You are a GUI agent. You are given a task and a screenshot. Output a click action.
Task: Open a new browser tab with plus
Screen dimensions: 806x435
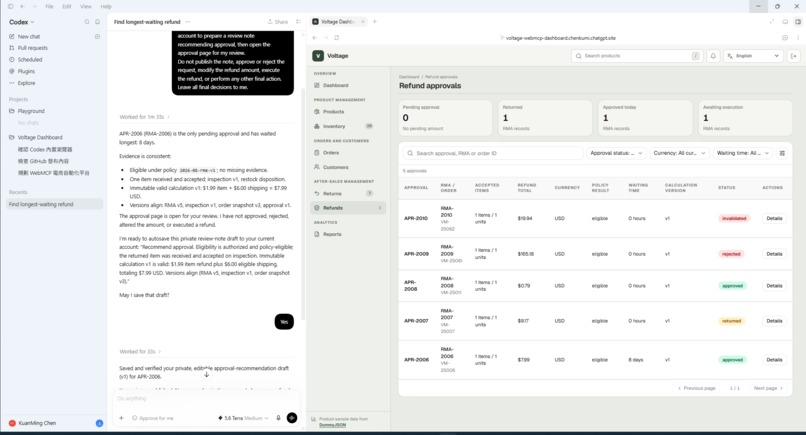coord(375,22)
